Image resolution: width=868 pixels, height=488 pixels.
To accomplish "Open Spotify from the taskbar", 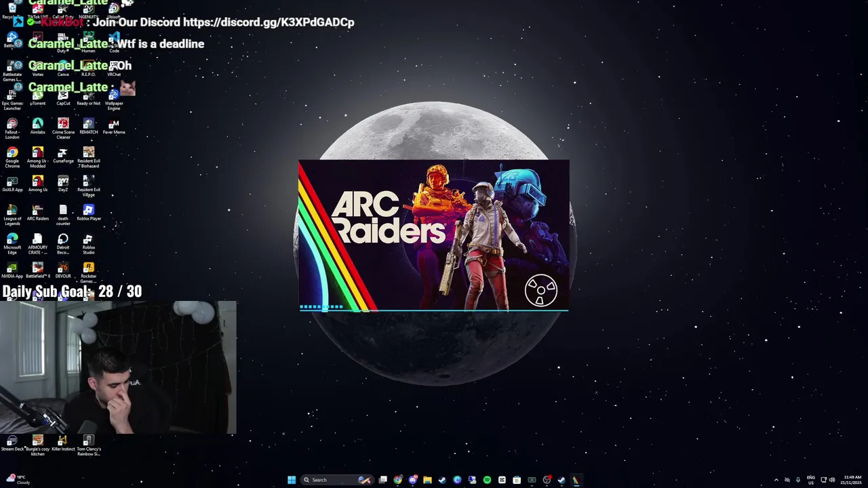I will 487,480.
